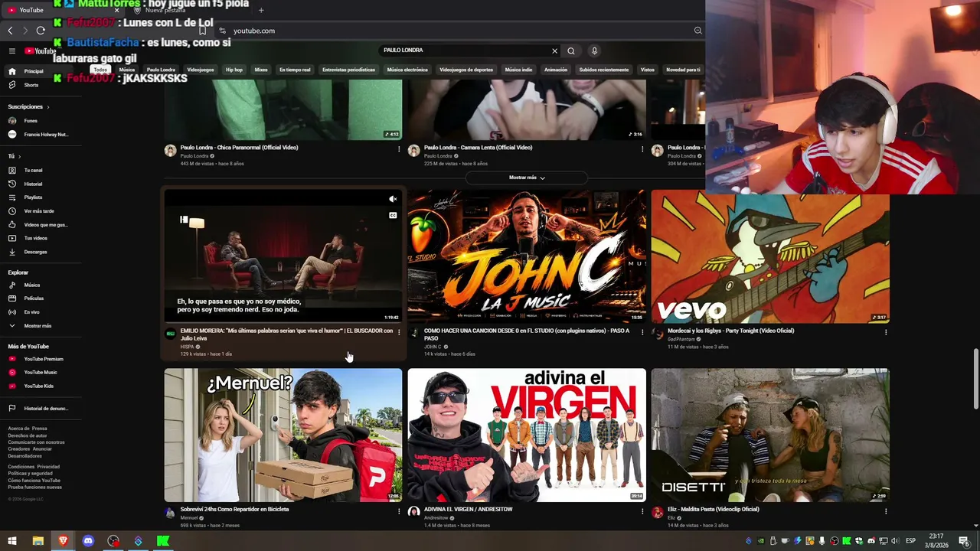Image resolution: width=980 pixels, height=551 pixels.
Task: Open options for Party Tonight video
Action: click(886, 332)
